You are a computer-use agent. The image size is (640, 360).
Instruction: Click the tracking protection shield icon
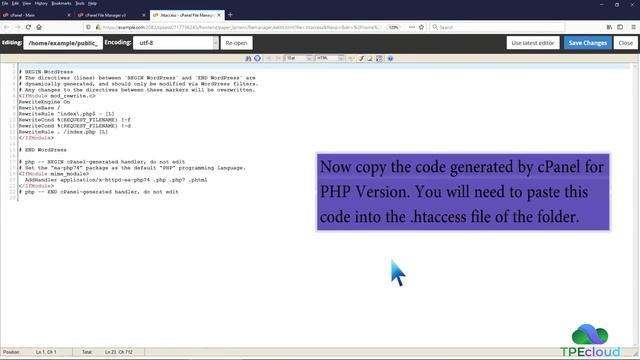click(x=88, y=27)
